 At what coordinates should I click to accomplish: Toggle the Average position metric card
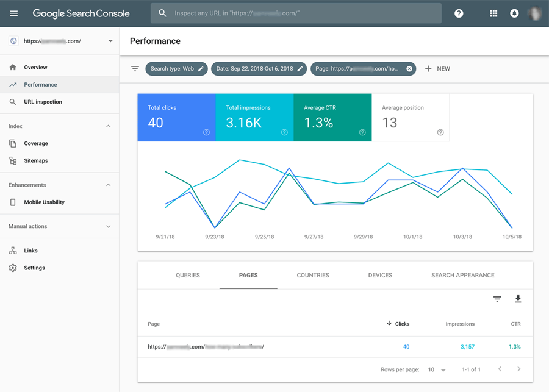coord(411,116)
